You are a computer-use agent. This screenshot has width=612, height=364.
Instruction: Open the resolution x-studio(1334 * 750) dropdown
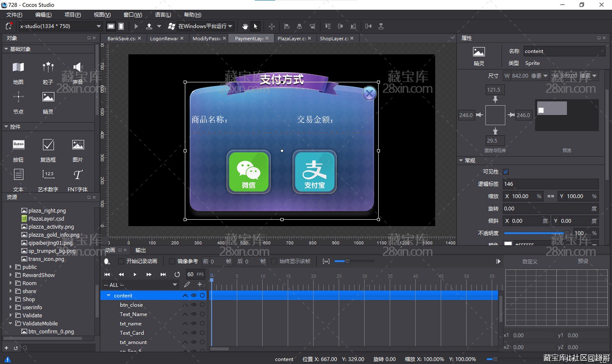point(60,26)
